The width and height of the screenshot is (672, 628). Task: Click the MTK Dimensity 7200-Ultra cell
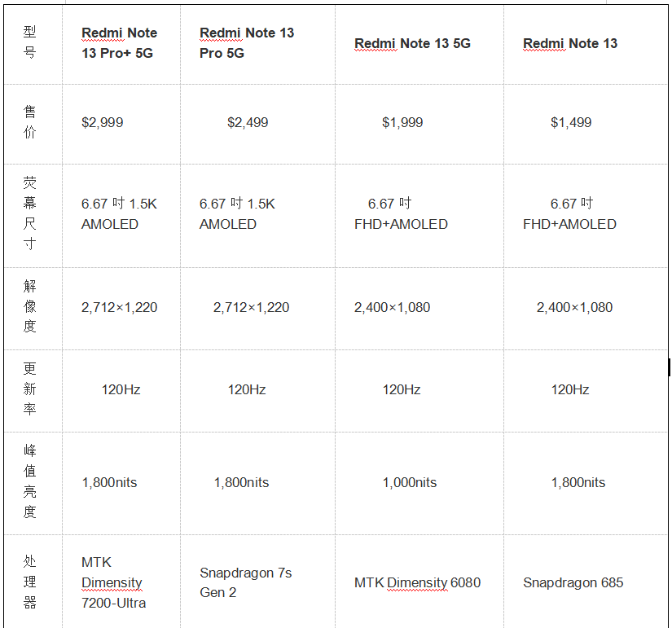click(x=113, y=582)
